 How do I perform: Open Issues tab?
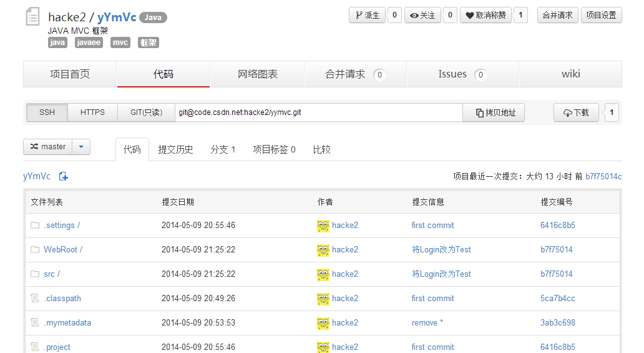coord(463,74)
